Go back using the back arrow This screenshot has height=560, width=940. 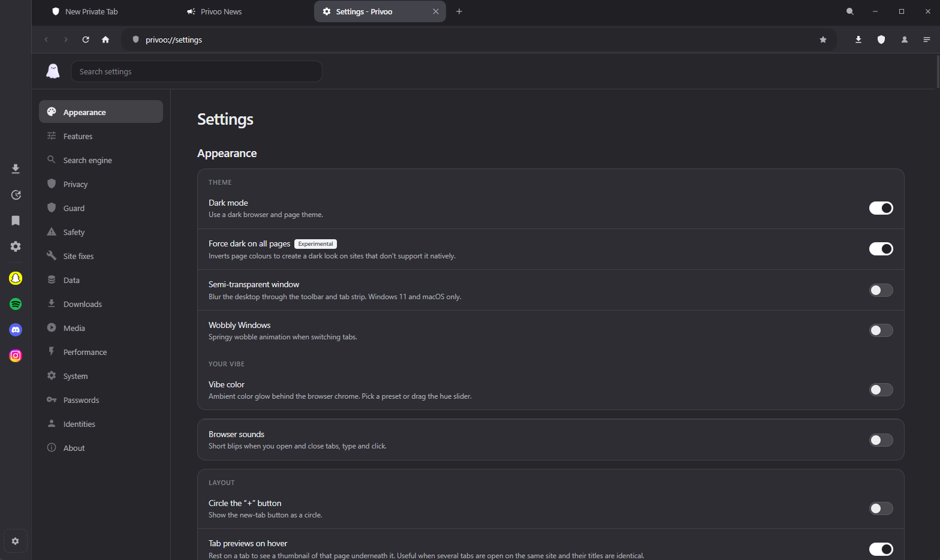point(46,40)
